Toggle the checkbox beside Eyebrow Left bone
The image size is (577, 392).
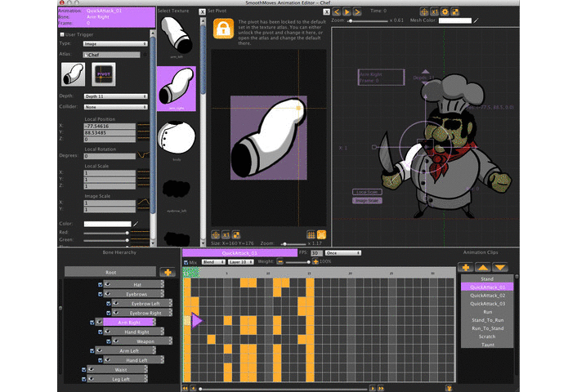click(108, 303)
